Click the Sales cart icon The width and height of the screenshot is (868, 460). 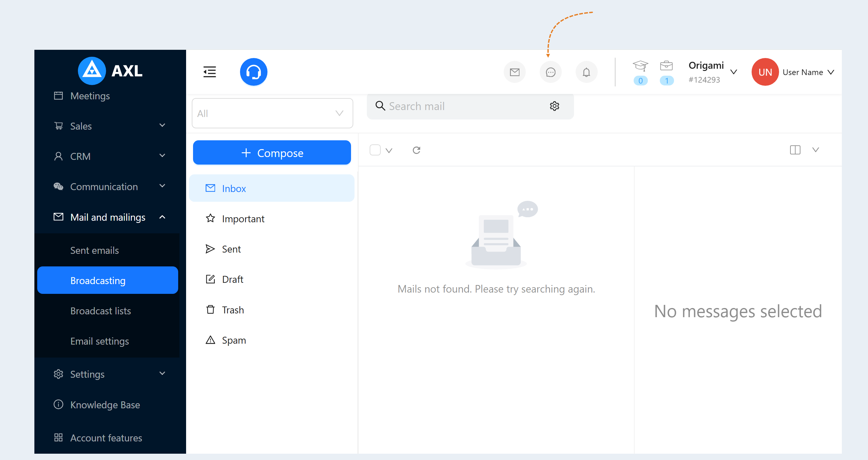[58, 126]
